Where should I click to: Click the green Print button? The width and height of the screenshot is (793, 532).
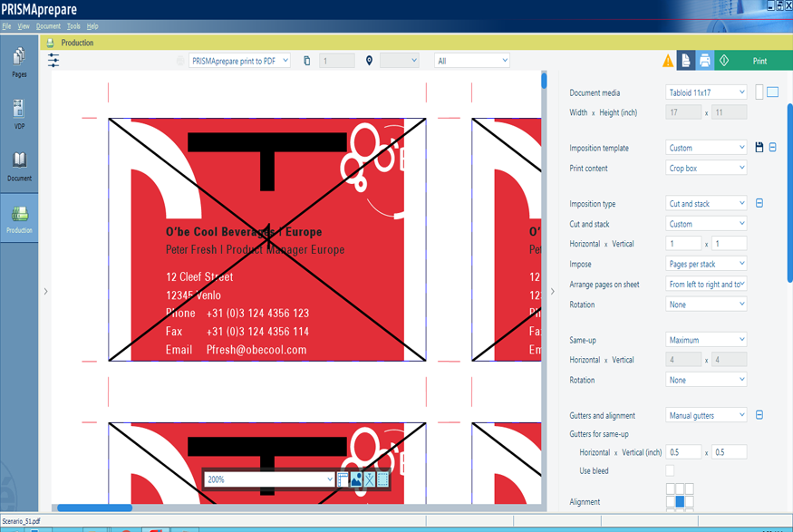pyautogui.click(x=759, y=61)
